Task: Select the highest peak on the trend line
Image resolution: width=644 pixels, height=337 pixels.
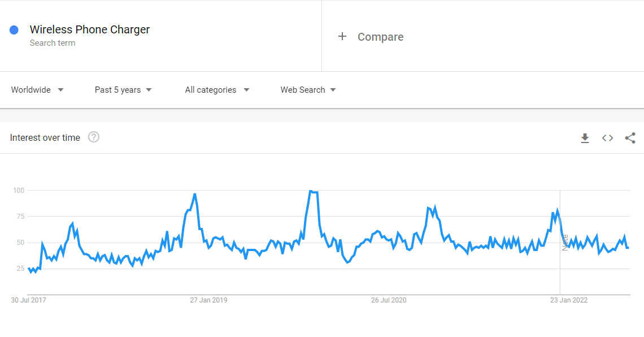Action: pyautogui.click(x=311, y=191)
